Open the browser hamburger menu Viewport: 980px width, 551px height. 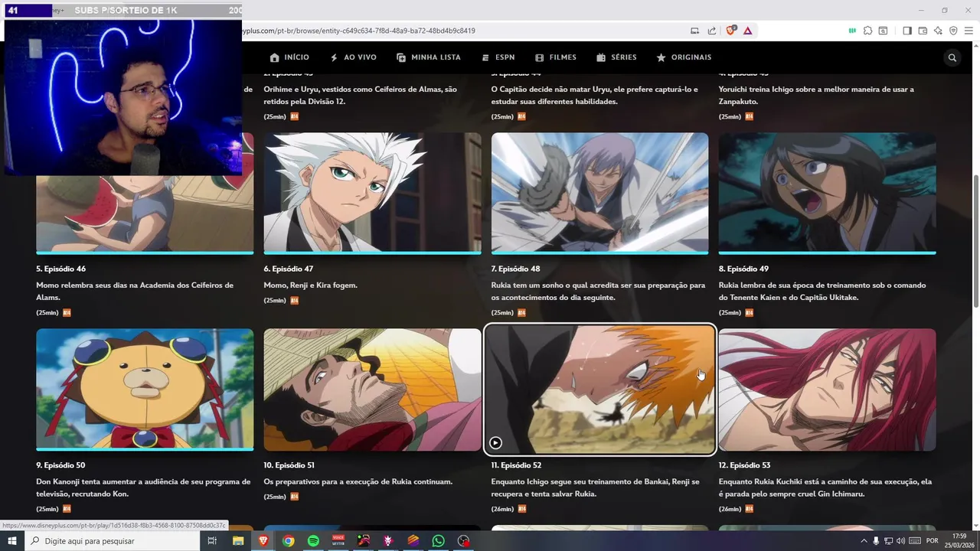(x=969, y=31)
